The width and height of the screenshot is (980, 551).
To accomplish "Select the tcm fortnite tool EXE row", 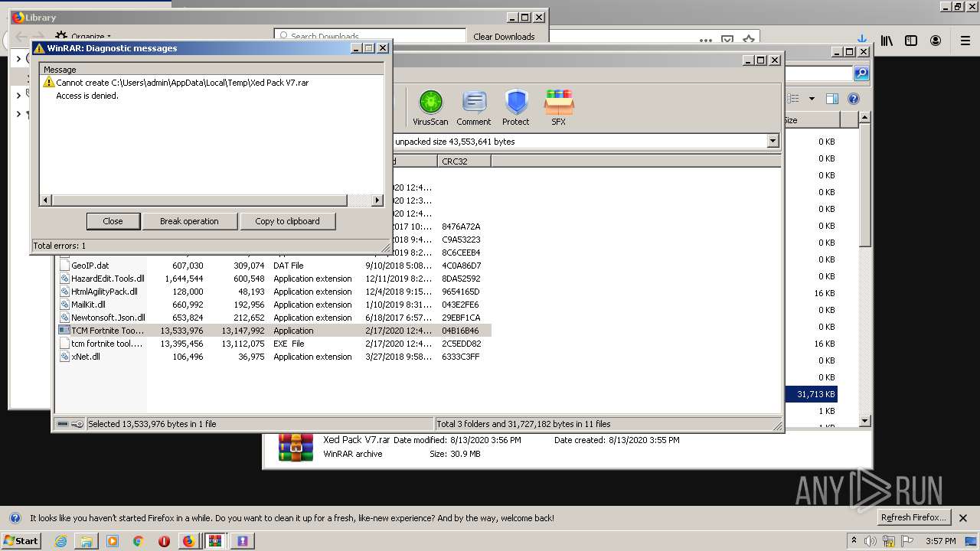I will [x=274, y=344].
